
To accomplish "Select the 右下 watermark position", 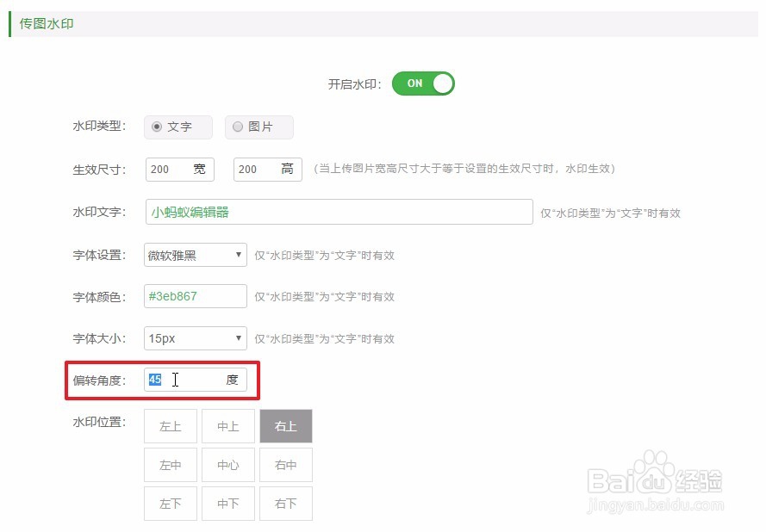I will [285, 503].
